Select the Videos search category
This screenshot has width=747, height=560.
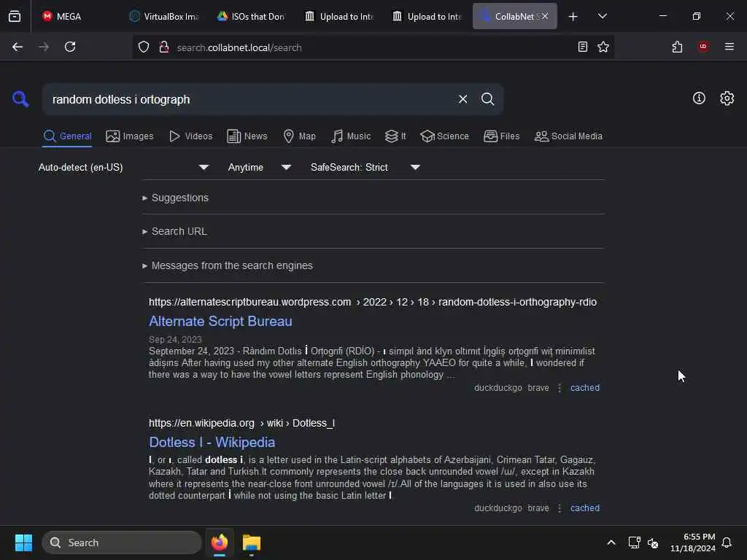[x=190, y=136]
